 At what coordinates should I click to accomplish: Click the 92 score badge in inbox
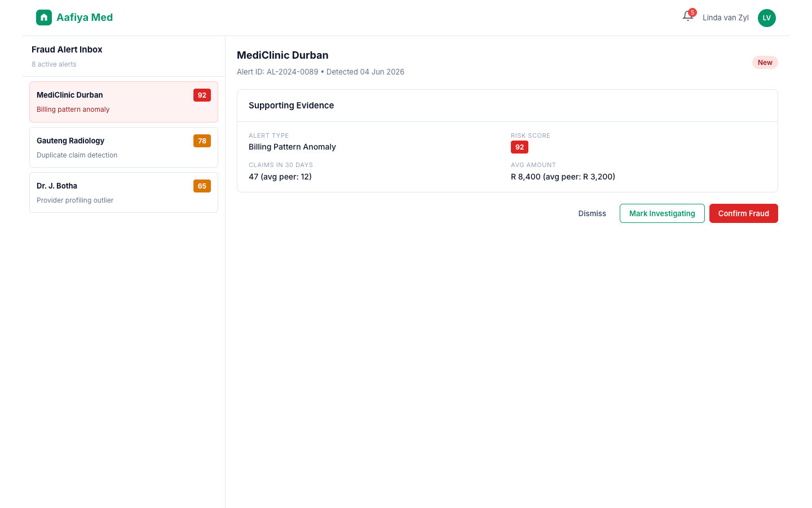coord(202,95)
